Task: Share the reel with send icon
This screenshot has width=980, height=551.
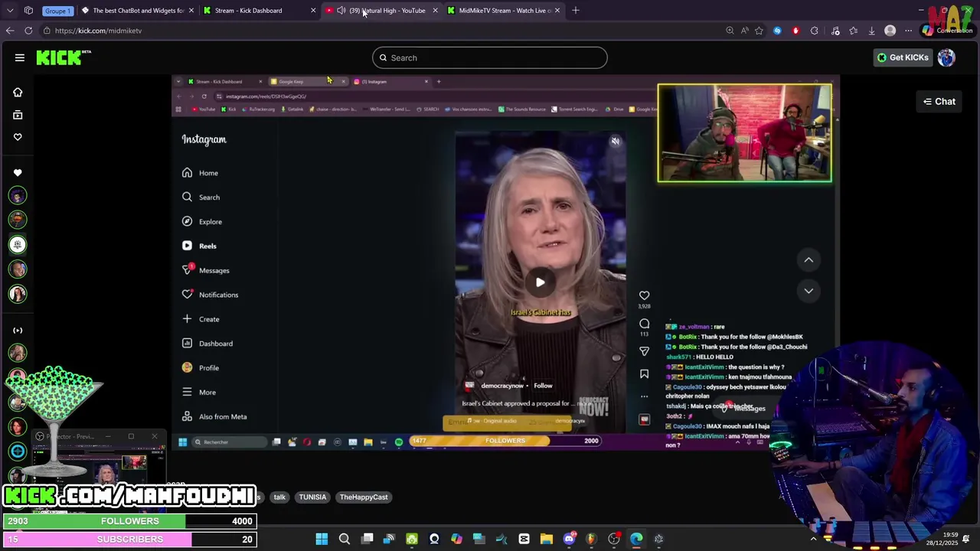Action: tap(644, 351)
